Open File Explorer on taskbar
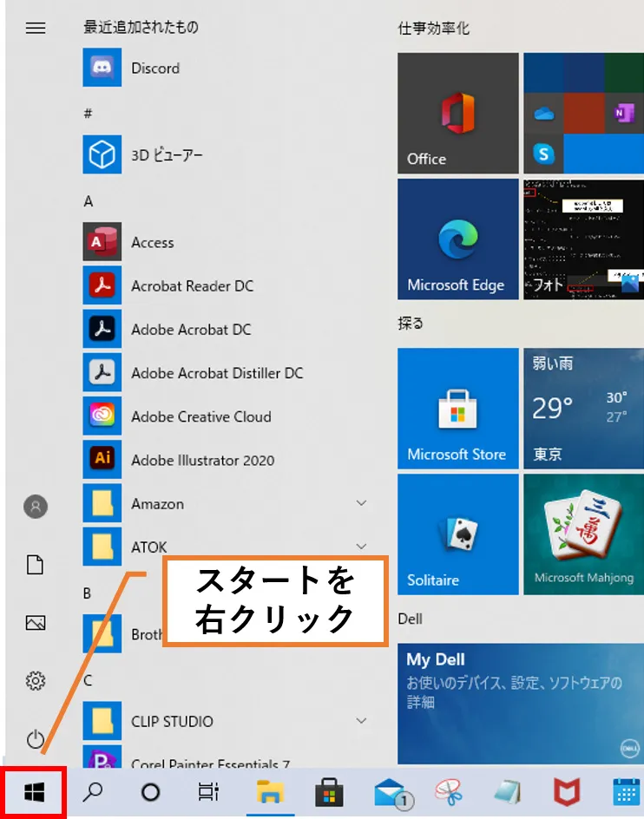644x819 pixels. [270, 792]
